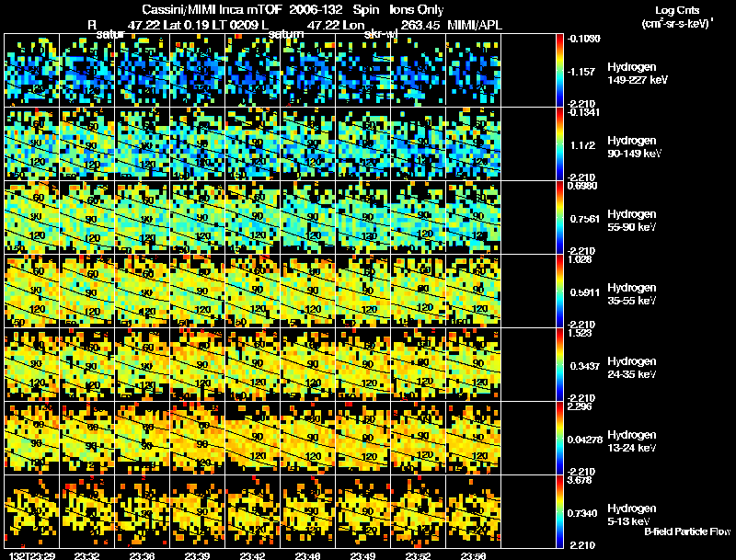Click the '23:42' time label
This screenshot has height=560, width=736.
(x=252, y=555)
